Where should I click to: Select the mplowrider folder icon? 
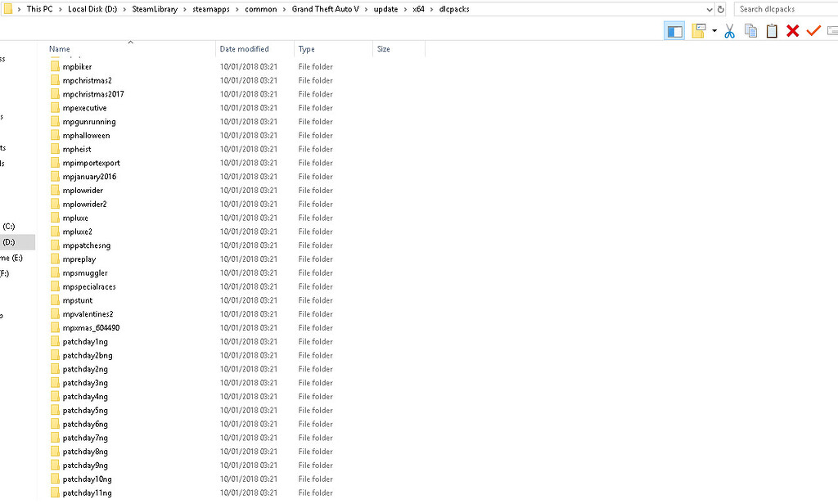pos(55,191)
